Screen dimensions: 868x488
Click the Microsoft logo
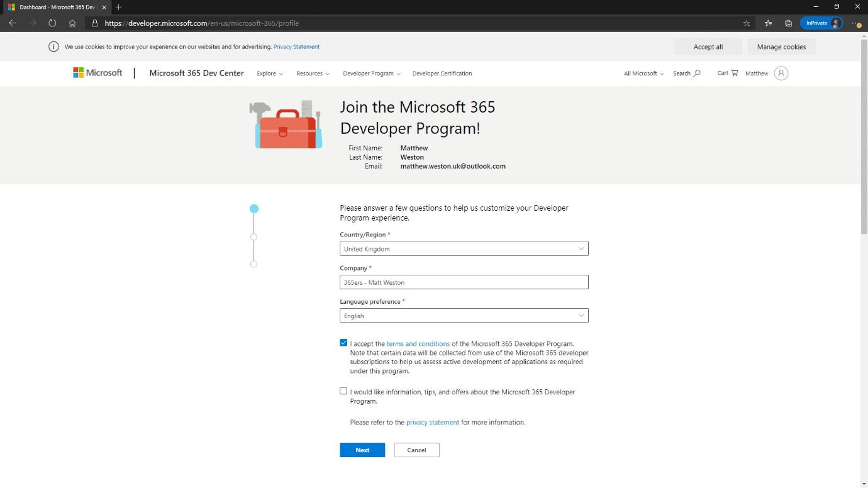pos(97,73)
